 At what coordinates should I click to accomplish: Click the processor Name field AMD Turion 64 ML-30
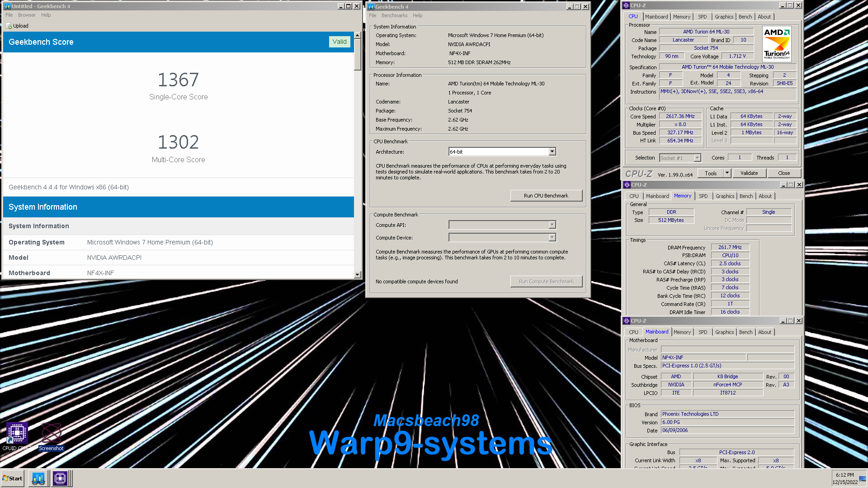coord(706,32)
